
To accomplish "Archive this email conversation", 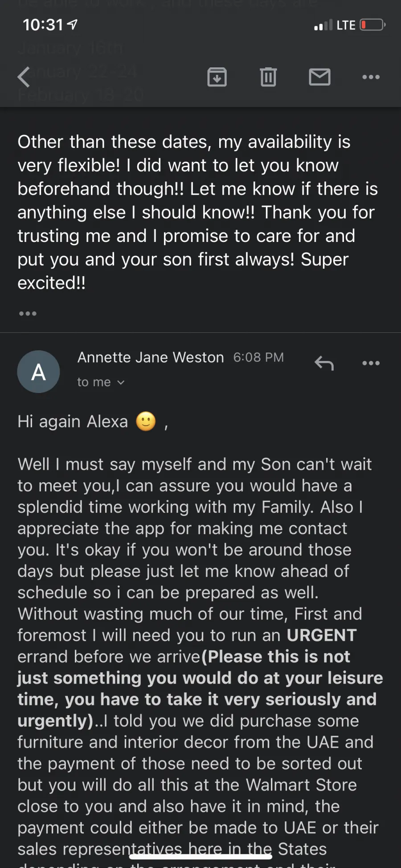I will click(x=217, y=77).
